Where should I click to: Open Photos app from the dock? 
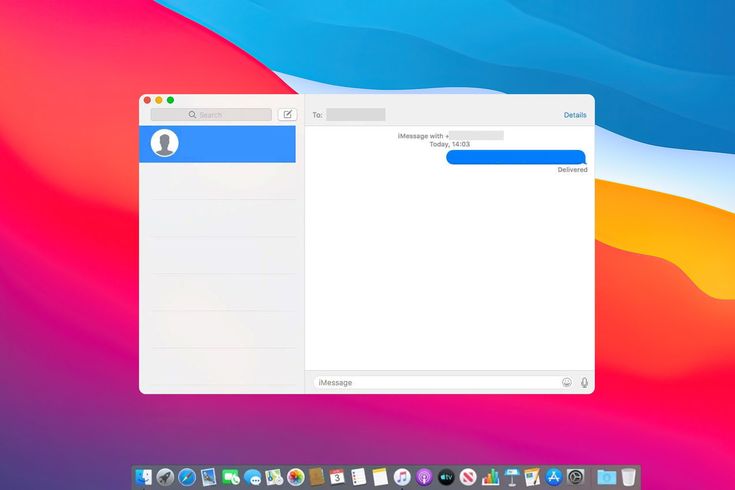click(295, 477)
